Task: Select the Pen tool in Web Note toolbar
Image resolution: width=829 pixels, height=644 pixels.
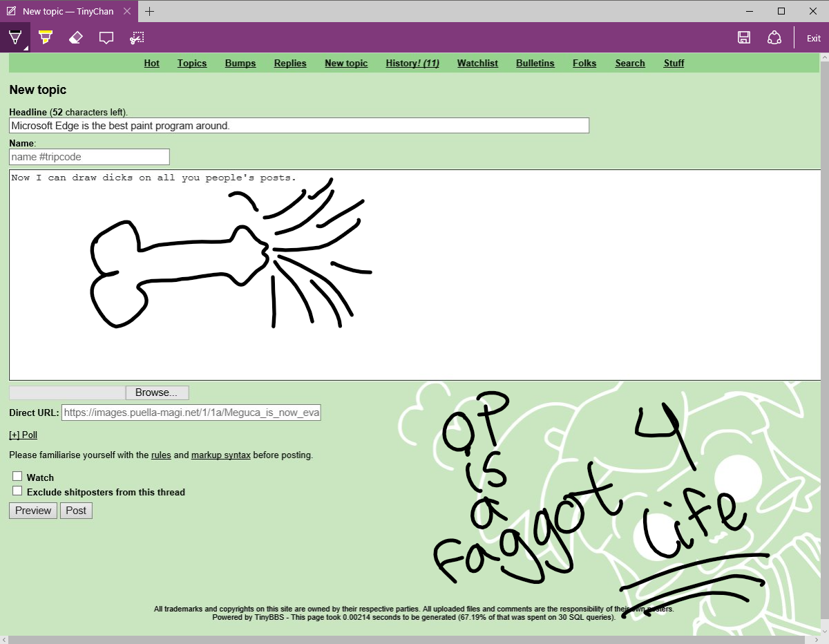Action: tap(15, 37)
